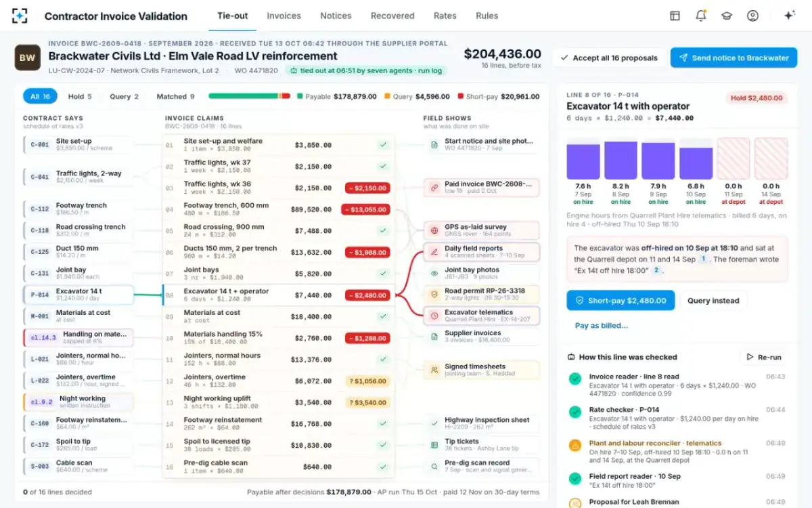Open user profile icon

tap(752, 16)
